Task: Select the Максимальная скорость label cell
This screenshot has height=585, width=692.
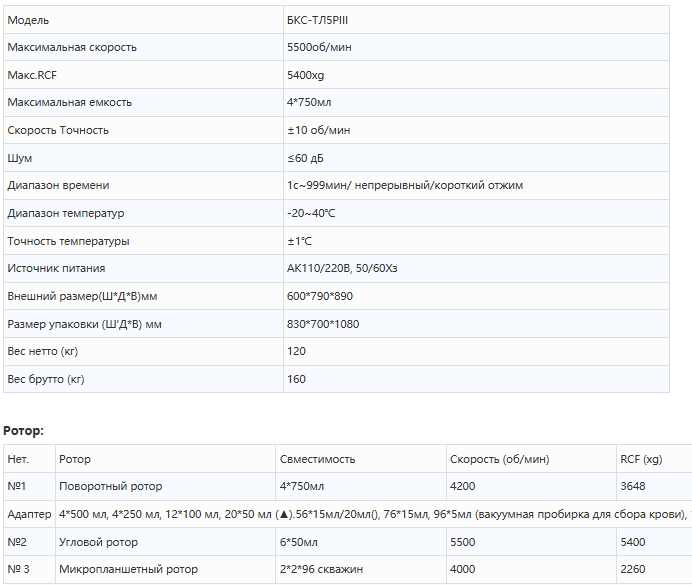Action: pyautogui.click(x=72, y=47)
